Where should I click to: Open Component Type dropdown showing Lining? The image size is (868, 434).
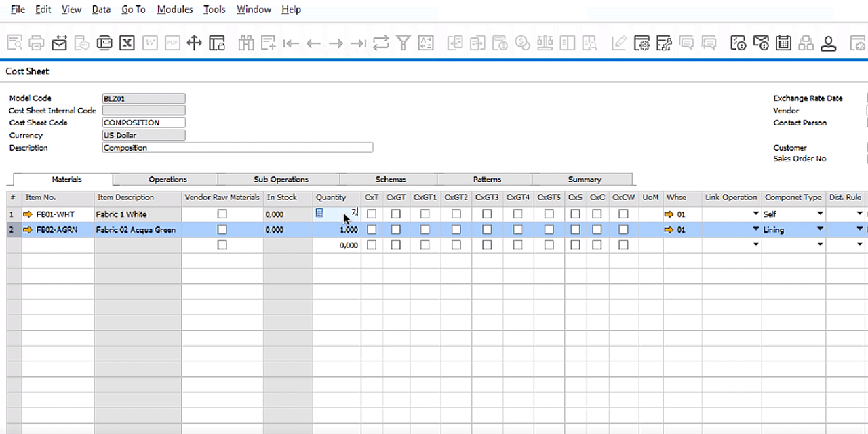coord(819,230)
